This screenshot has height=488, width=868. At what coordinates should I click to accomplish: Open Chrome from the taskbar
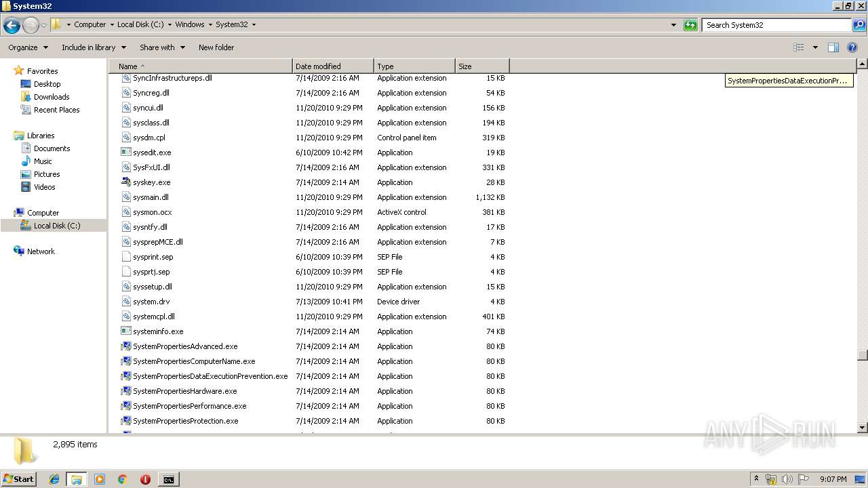coord(123,479)
